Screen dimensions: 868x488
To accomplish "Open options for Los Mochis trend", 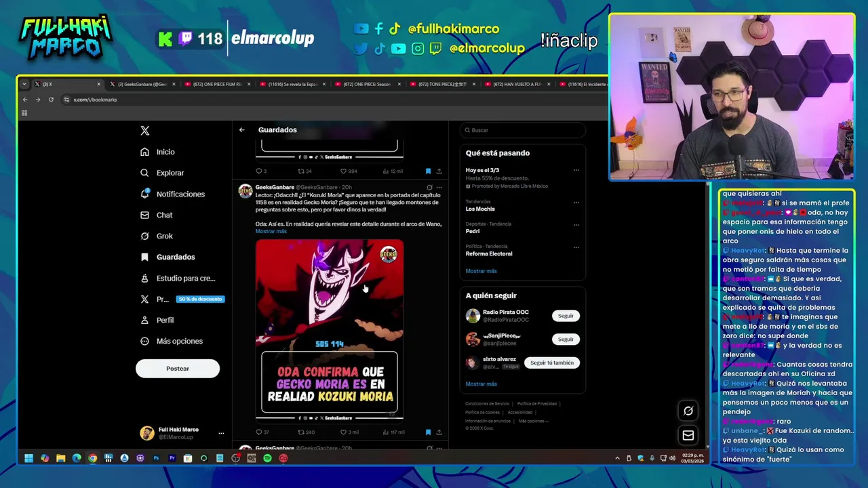I will 576,202.
